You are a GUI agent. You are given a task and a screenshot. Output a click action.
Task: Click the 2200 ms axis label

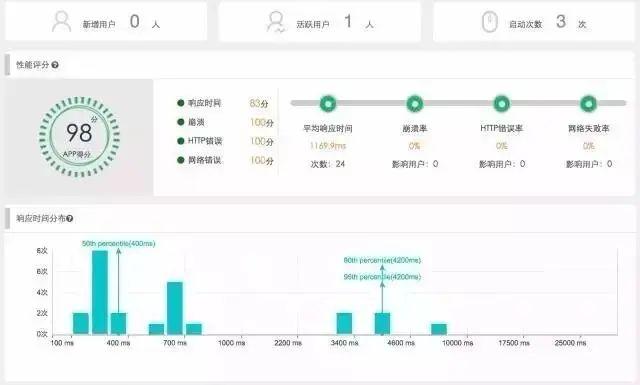tap(288, 343)
